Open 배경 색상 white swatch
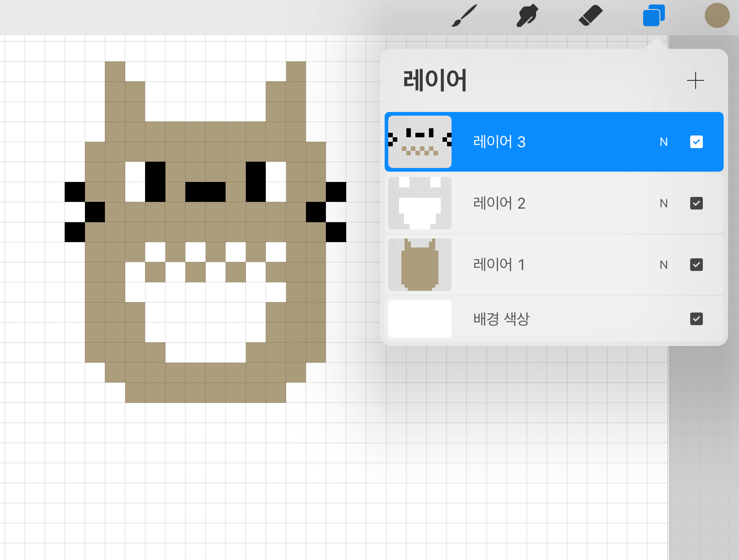739x560 pixels. (x=420, y=319)
